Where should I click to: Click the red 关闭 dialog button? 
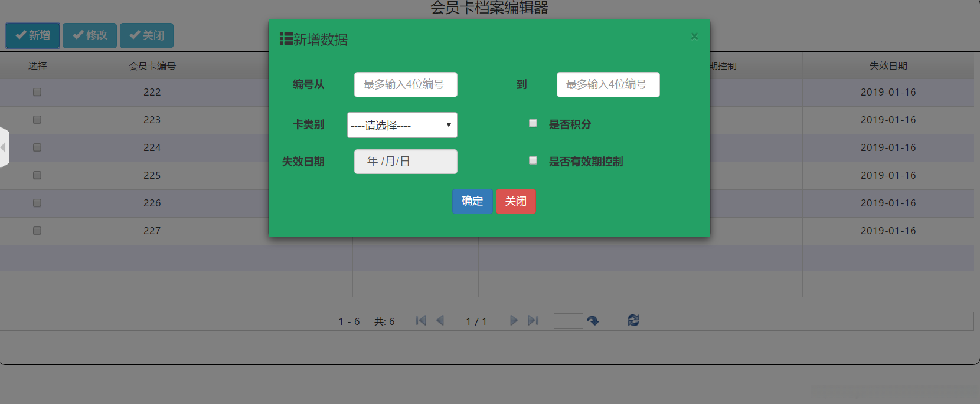coord(515,201)
